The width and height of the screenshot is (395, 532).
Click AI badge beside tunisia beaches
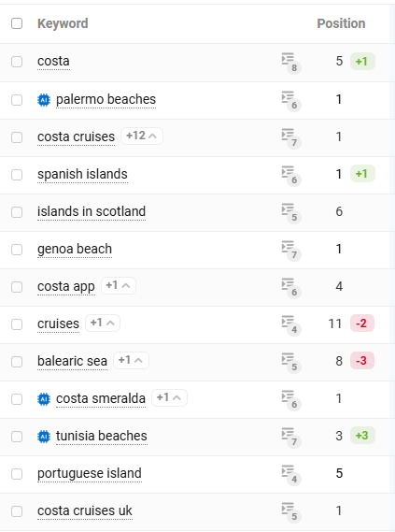point(44,437)
